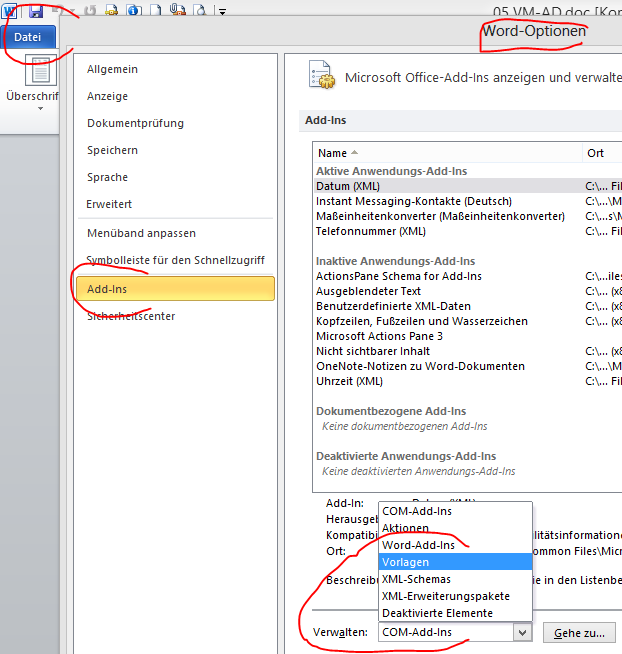Image resolution: width=622 pixels, height=654 pixels.
Task: Choose Aktionen in the Verwalten list
Action: pos(455,528)
